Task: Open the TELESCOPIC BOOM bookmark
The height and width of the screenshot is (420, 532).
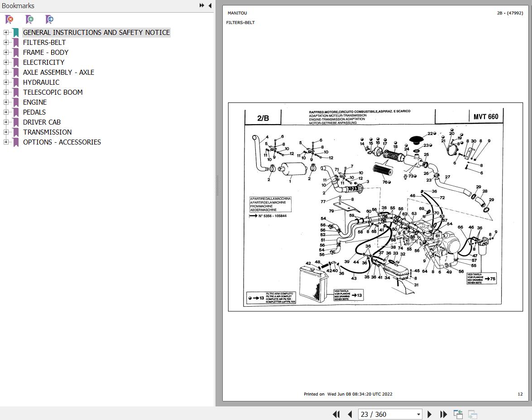Action: point(53,92)
